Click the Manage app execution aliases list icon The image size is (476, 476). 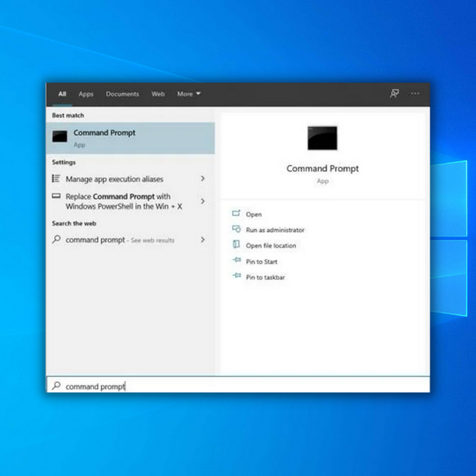click(x=56, y=178)
